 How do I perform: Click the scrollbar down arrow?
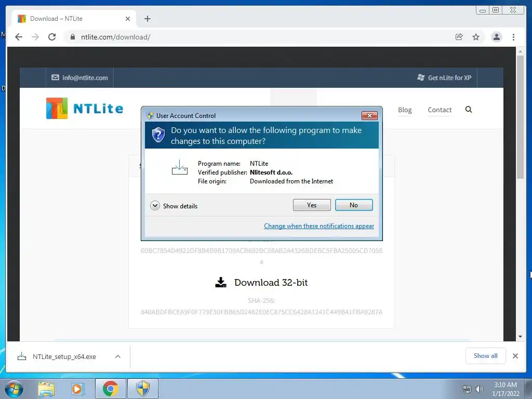point(520,337)
